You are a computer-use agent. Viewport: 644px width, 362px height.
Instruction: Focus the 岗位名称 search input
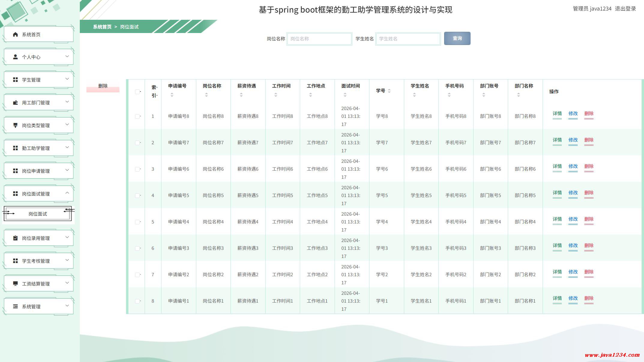(x=319, y=39)
